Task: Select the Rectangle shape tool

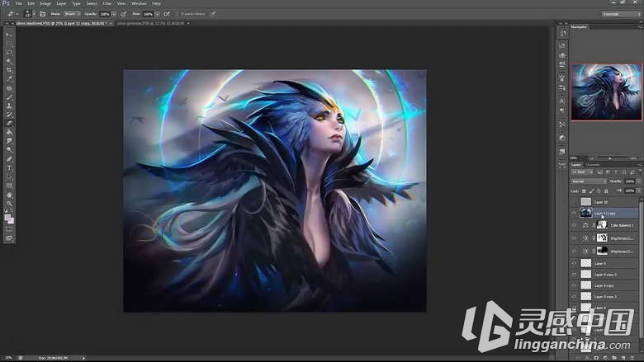Action: (x=9, y=186)
